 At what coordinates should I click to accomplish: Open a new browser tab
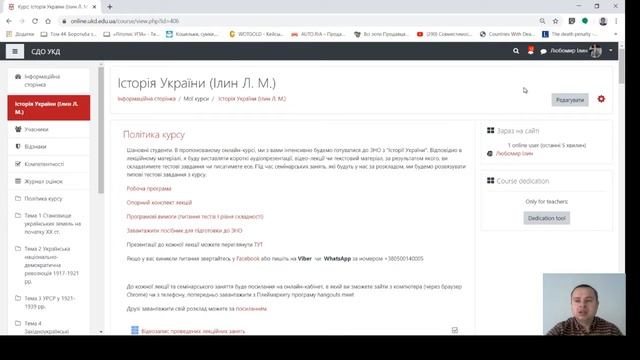[x=109, y=7]
